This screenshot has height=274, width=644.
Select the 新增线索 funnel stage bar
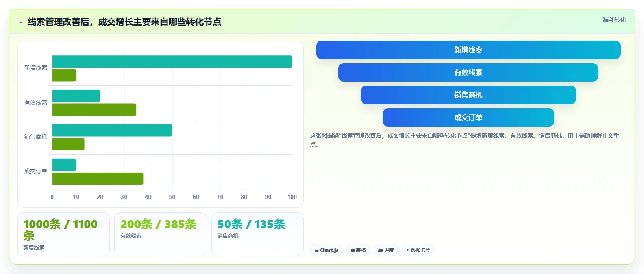[468, 50]
